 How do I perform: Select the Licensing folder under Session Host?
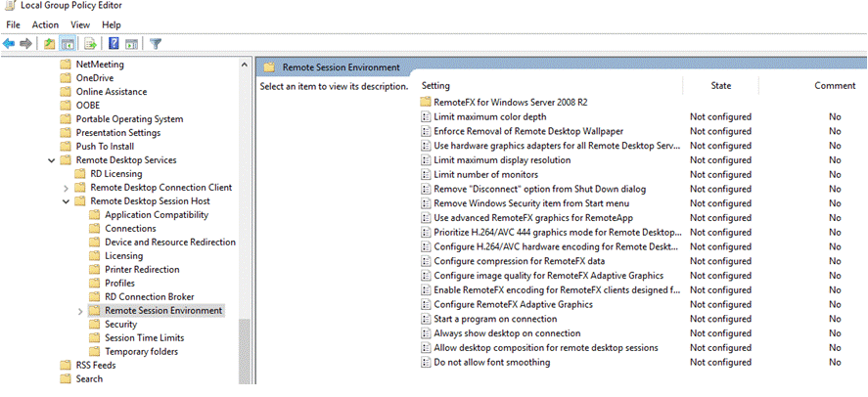[123, 256]
